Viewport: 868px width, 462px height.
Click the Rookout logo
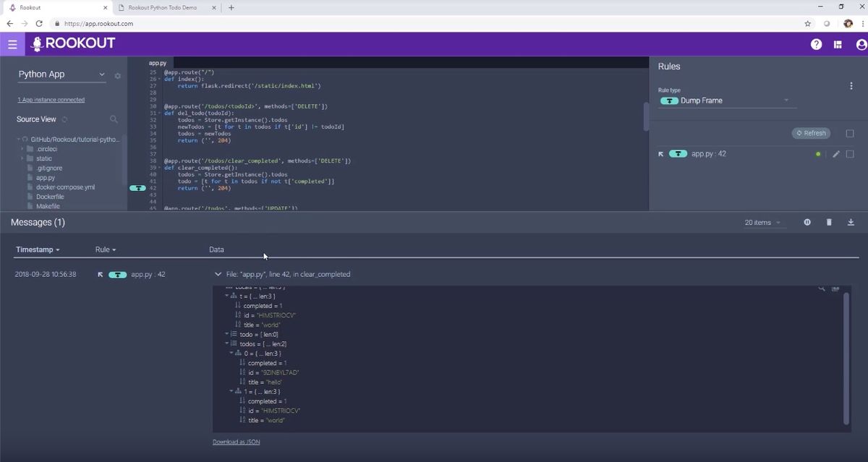(73, 43)
